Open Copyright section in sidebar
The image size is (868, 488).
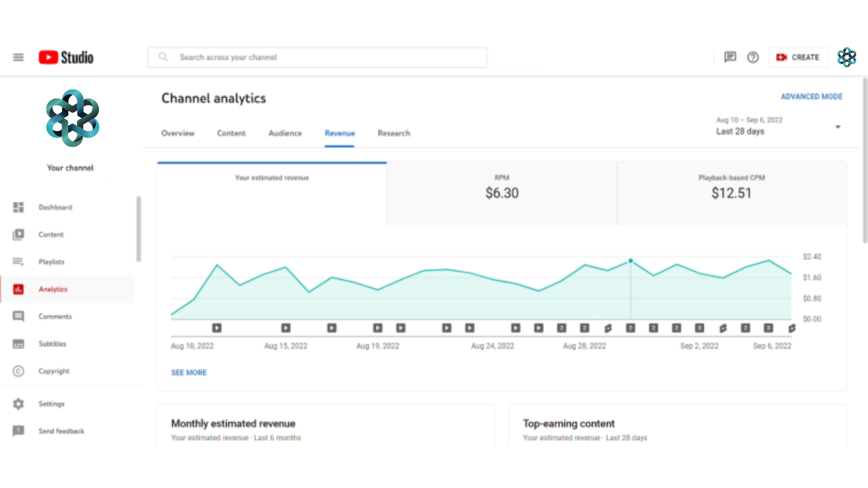tap(54, 371)
